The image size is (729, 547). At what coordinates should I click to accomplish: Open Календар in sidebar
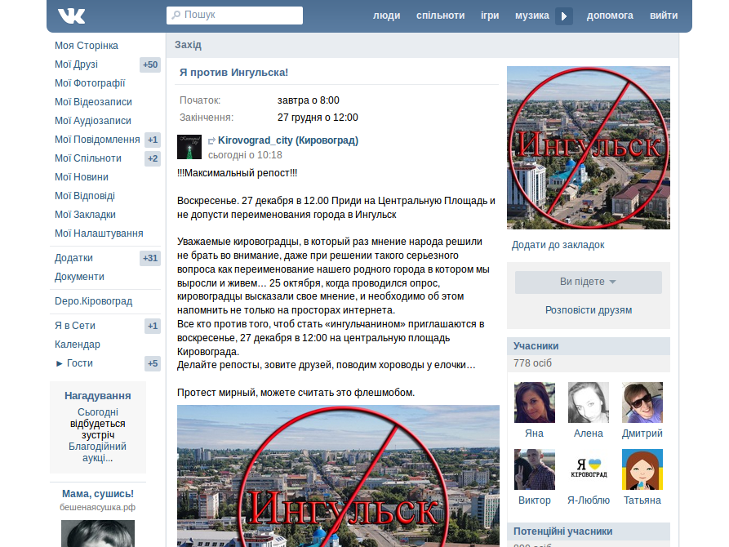[77, 344]
